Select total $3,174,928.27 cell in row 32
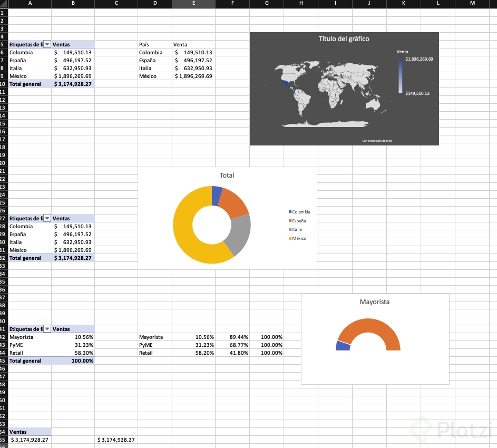This screenshot has height=448, width=497. tap(73, 258)
